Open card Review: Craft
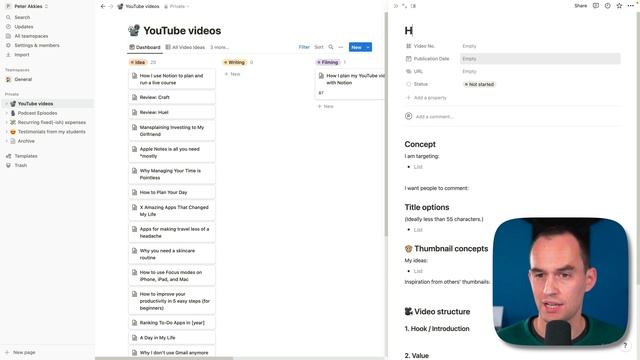Image resolution: width=640 pixels, height=360 pixels. pos(172,97)
